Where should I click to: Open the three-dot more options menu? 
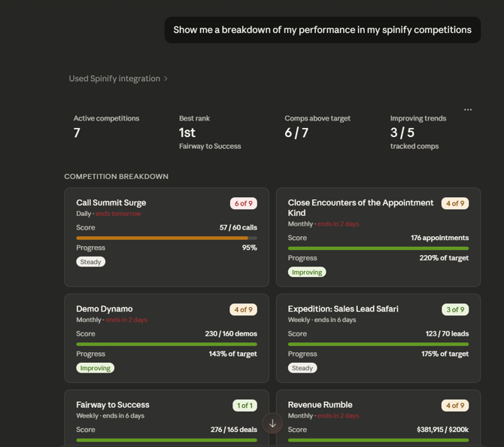pos(468,110)
